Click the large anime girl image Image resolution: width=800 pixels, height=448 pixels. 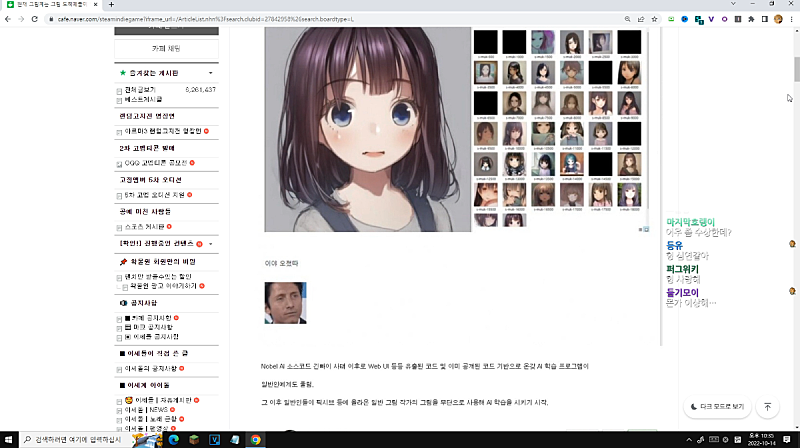click(x=367, y=130)
